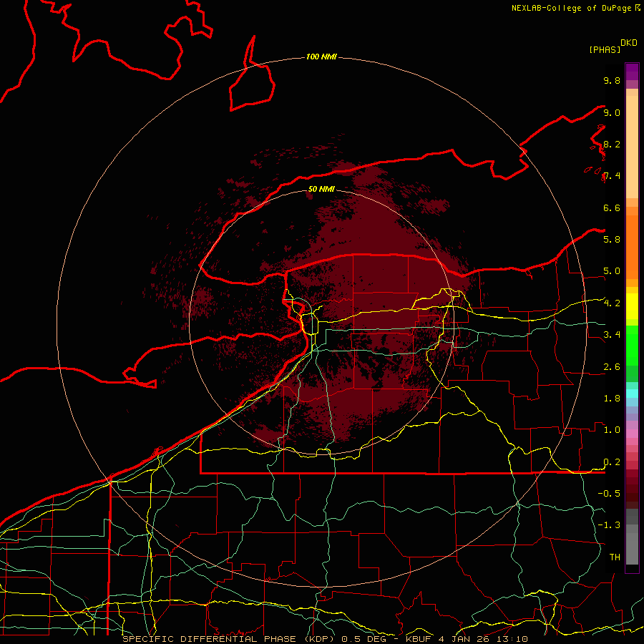Select the 8.2 scale value
Viewport: 644px width, 644px height.
coord(612,144)
